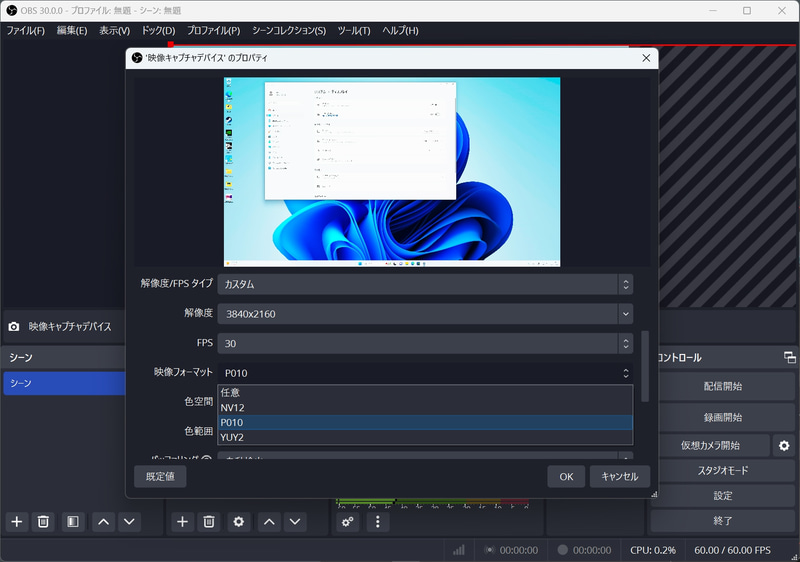Toggle スタジオモード button
The height and width of the screenshot is (562, 800).
pos(722,470)
